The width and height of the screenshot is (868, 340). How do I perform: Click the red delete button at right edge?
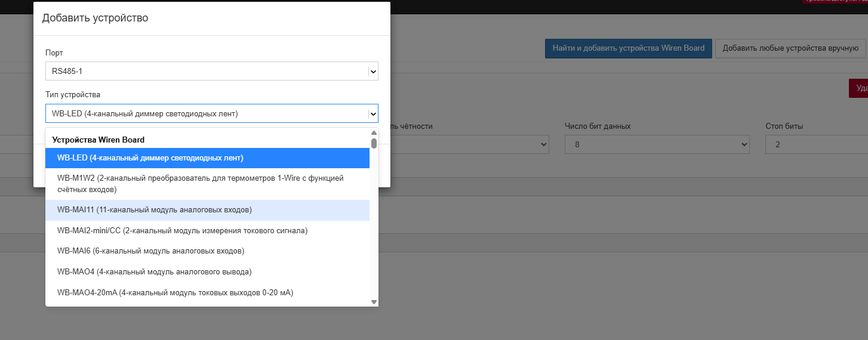point(858,88)
